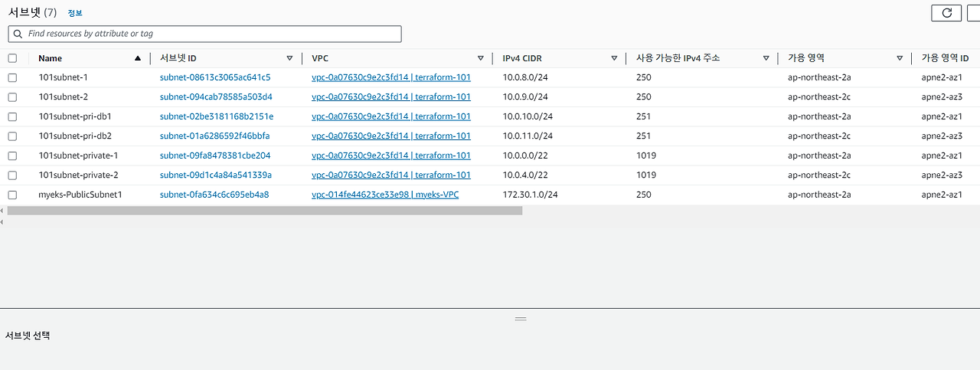Viewport: 980px width, 370px height.
Task: Check the 101subnet-1 row checkbox
Action: pos(12,77)
